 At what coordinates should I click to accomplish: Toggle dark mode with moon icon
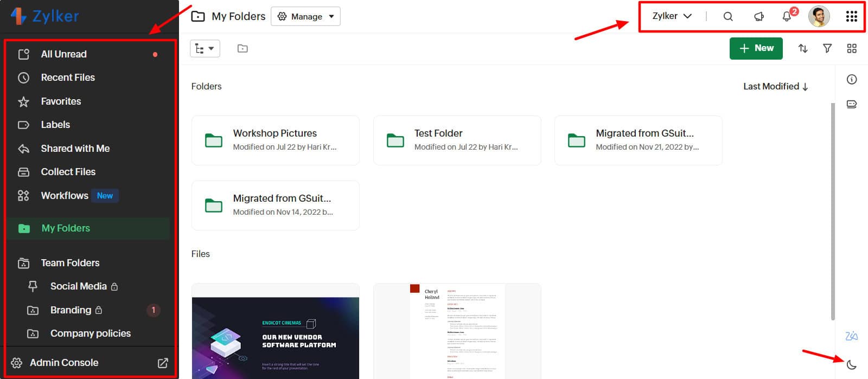851,364
